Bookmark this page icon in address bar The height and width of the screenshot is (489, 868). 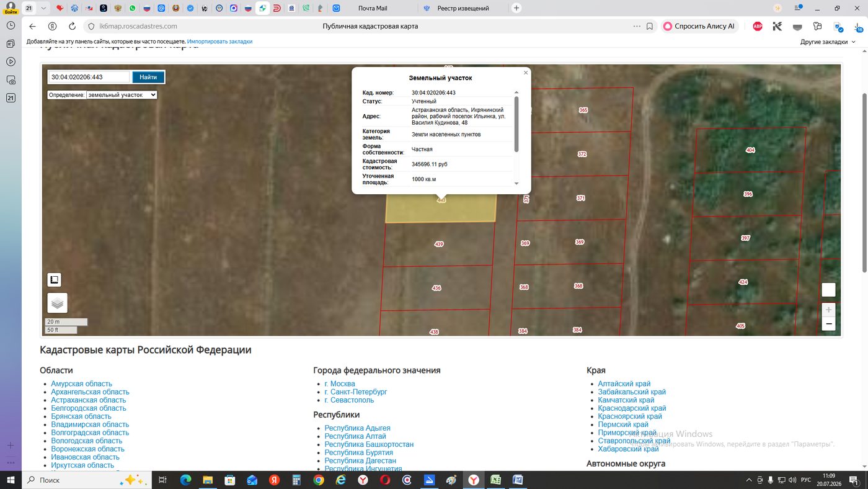pyautogui.click(x=650, y=26)
